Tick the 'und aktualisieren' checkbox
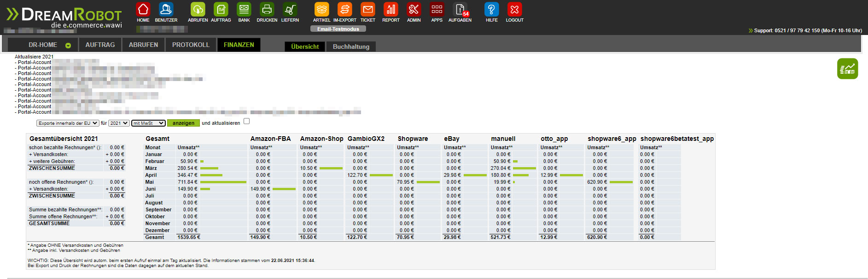 tap(247, 122)
